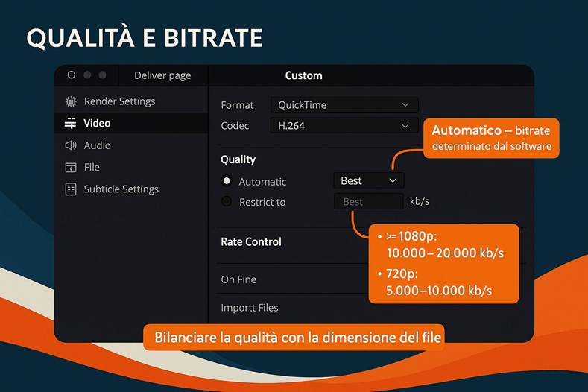The height and width of the screenshot is (392, 588).
Task: Click the Deliver page tab
Action: click(162, 75)
